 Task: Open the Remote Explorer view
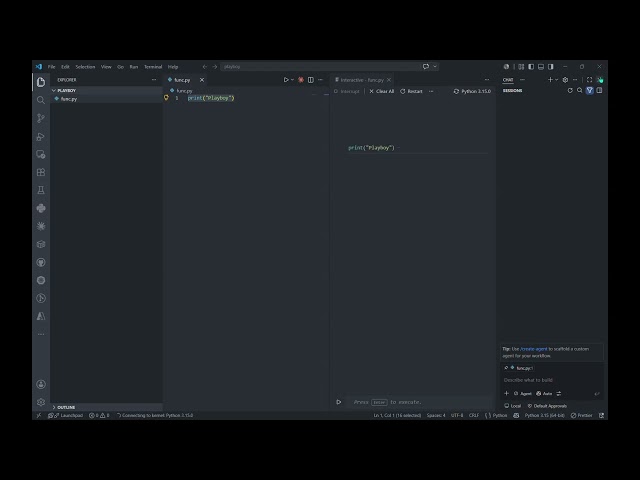(41, 154)
